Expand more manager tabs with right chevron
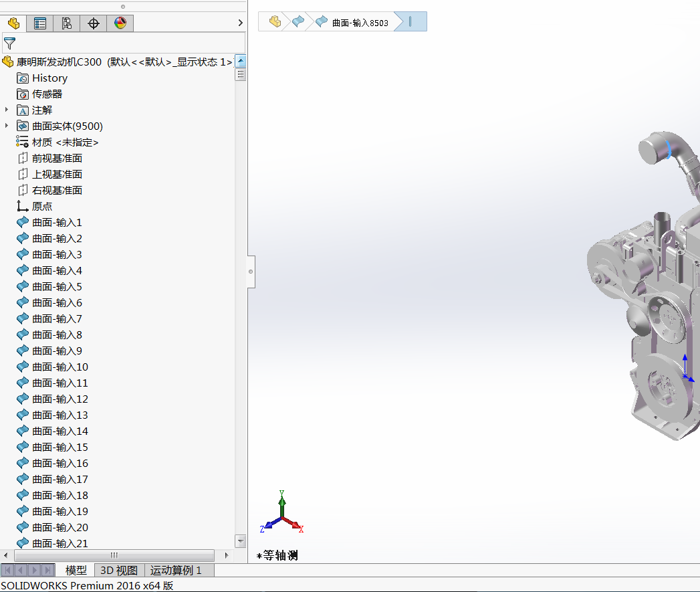Screen dimensions: 700x592 (240, 23)
